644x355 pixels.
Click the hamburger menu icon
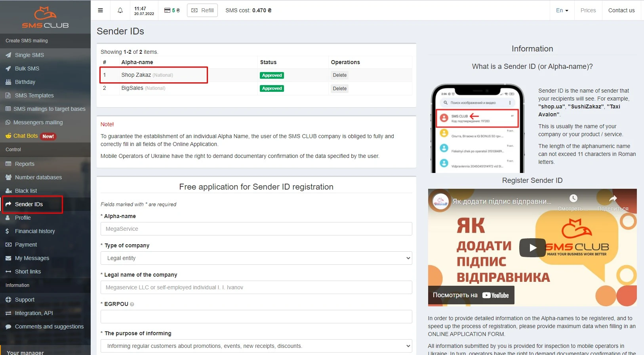click(101, 10)
